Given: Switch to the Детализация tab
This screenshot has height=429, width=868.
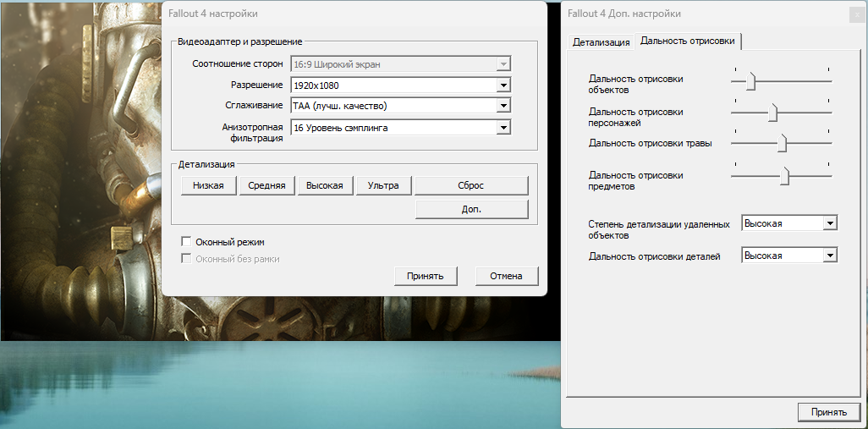Looking at the screenshot, I should [x=602, y=42].
